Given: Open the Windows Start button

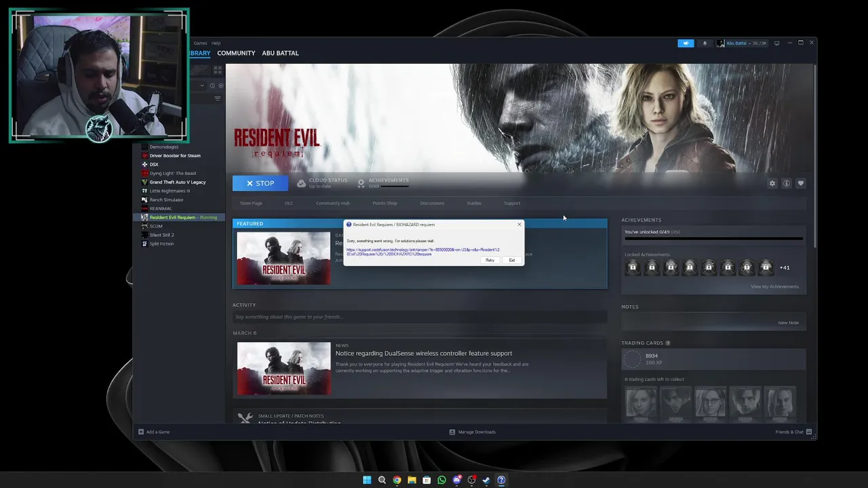Looking at the screenshot, I should click(x=367, y=480).
